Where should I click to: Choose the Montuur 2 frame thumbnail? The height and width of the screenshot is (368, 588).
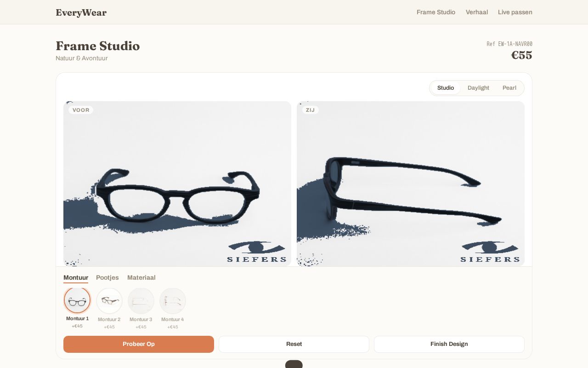tap(109, 301)
